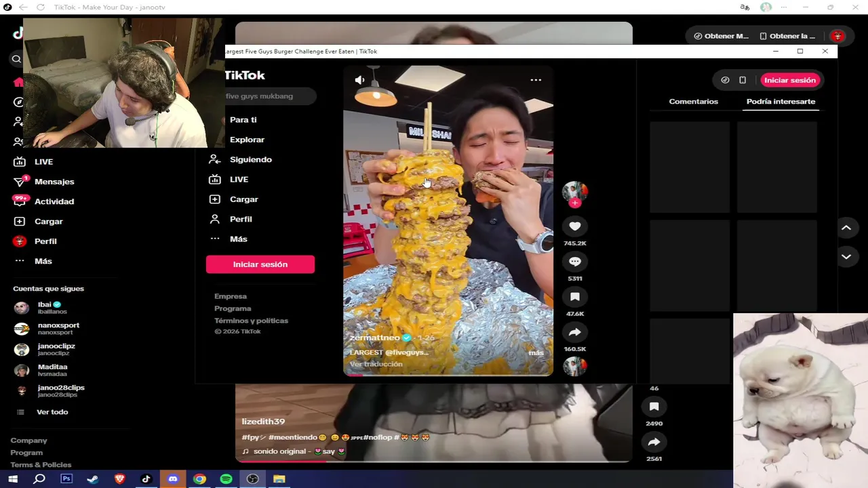Expand followed accounts with Ver todo

click(42, 412)
